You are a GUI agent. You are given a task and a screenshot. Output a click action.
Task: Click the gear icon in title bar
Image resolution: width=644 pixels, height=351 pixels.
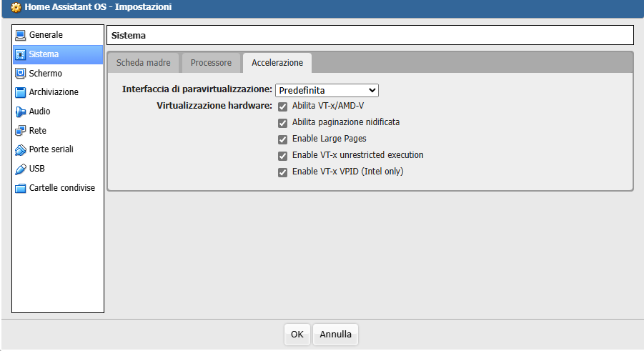tap(16, 7)
